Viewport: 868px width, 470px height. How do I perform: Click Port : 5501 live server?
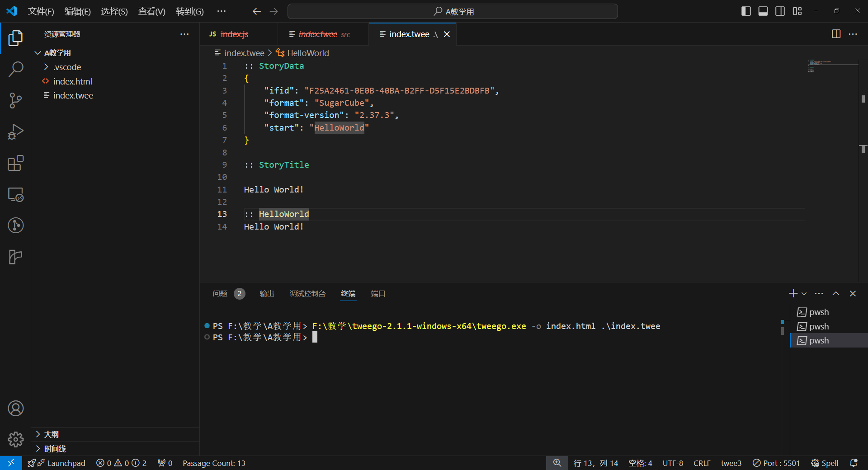coord(776,463)
